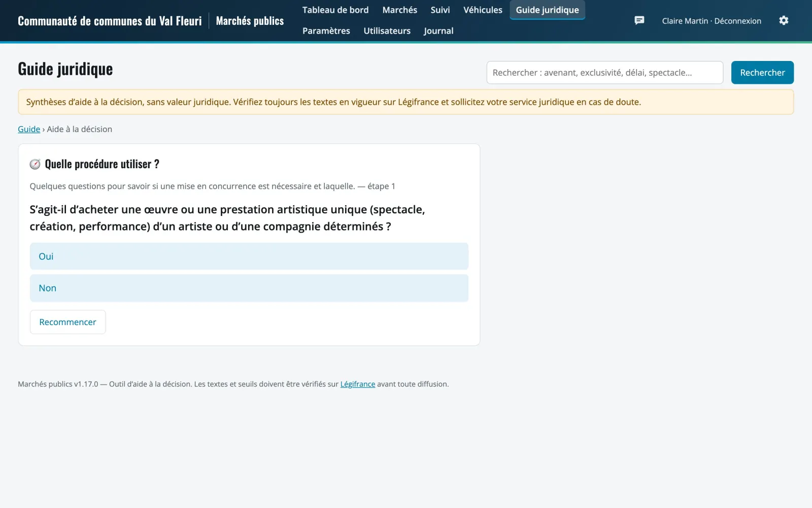812x508 pixels.
Task: Click the version text Marchés publics v1.17.0
Action: pyautogui.click(x=58, y=384)
